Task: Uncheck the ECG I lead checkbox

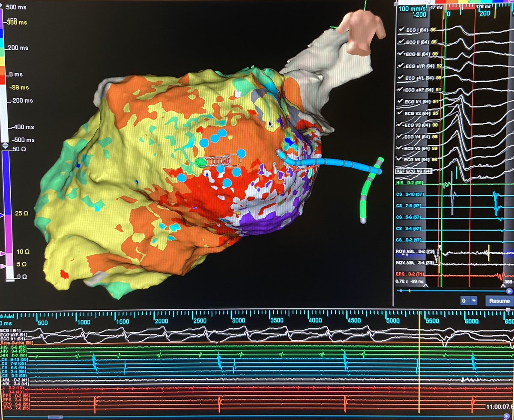Action: point(402,29)
